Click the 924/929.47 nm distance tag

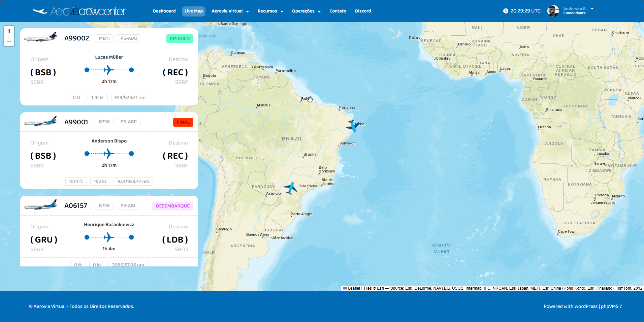click(x=133, y=182)
